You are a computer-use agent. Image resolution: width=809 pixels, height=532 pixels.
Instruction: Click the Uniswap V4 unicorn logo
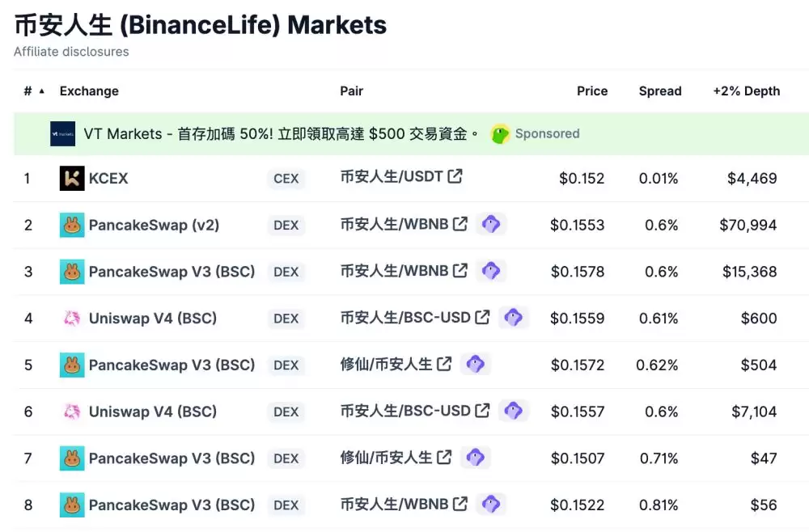click(71, 319)
